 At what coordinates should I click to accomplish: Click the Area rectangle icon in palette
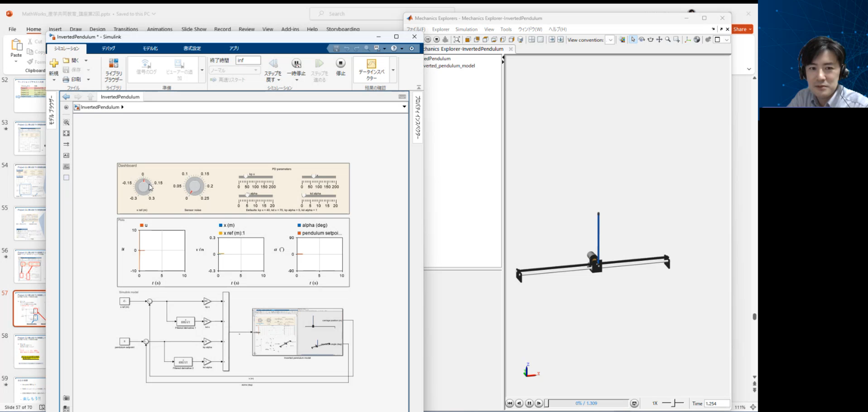pos(66,177)
